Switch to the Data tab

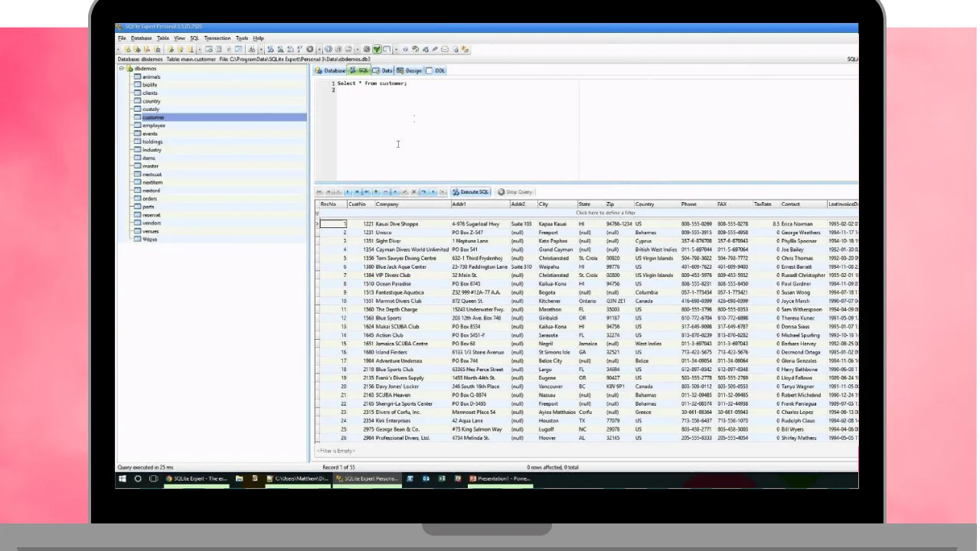tap(383, 70)
